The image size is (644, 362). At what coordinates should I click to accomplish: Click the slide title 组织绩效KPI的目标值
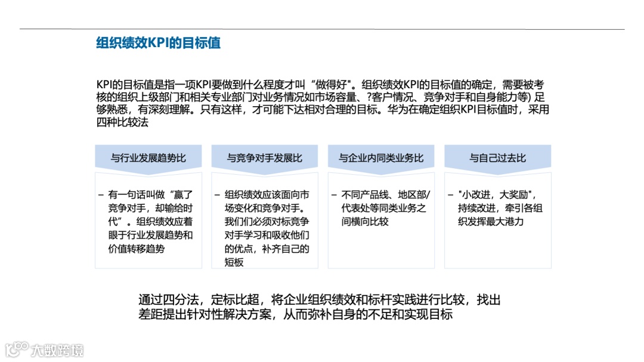(x=158, y=43)
